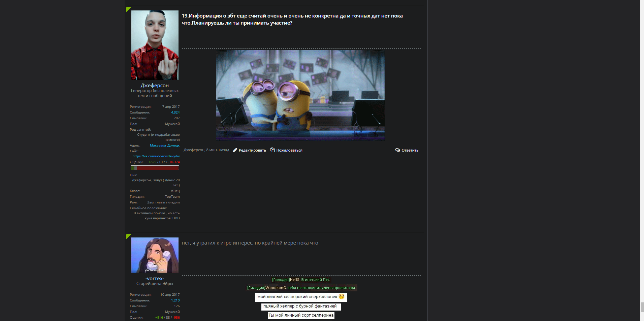
Task: Click the green online marker on -vortex- avatar
Action: point(128,236)
